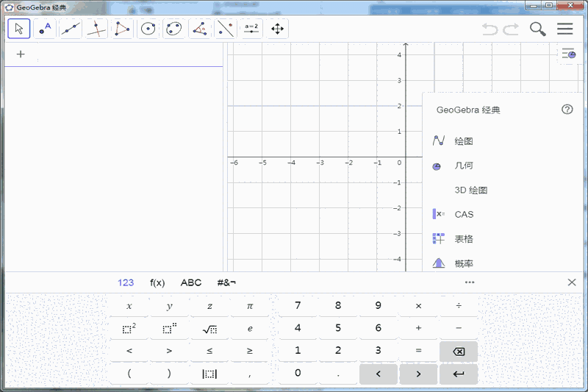Open the hamburger main menu

point(564,29)
